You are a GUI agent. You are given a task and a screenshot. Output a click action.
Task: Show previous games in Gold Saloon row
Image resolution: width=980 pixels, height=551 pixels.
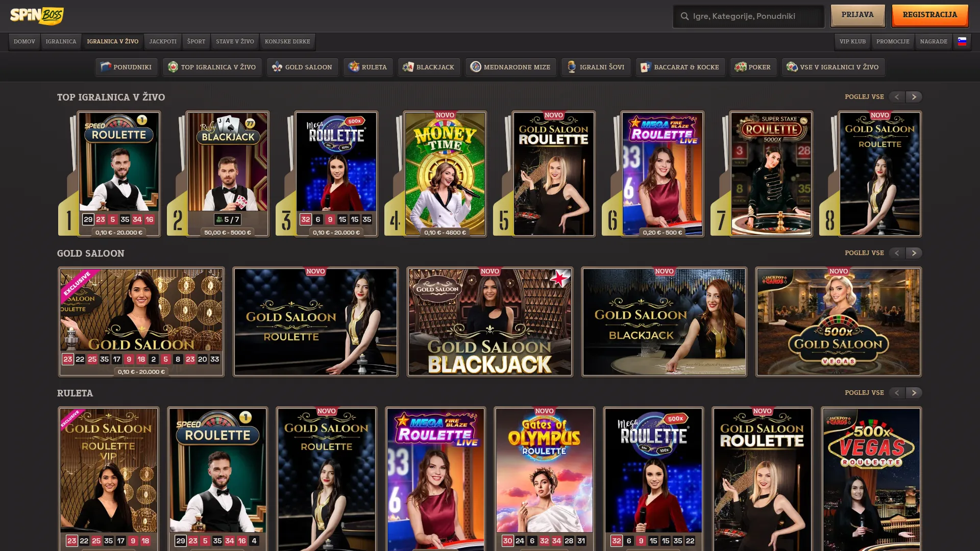click(x=897, y=253)
